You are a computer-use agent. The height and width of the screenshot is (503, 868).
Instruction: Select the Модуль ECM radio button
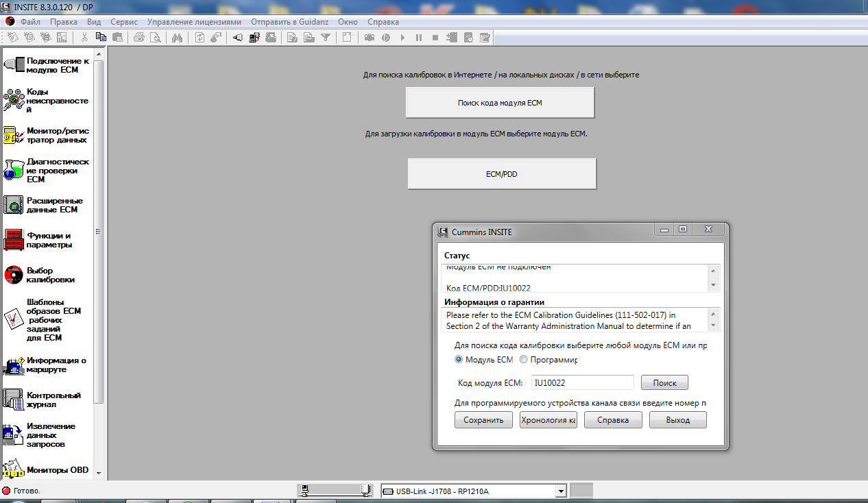point(459,359)
